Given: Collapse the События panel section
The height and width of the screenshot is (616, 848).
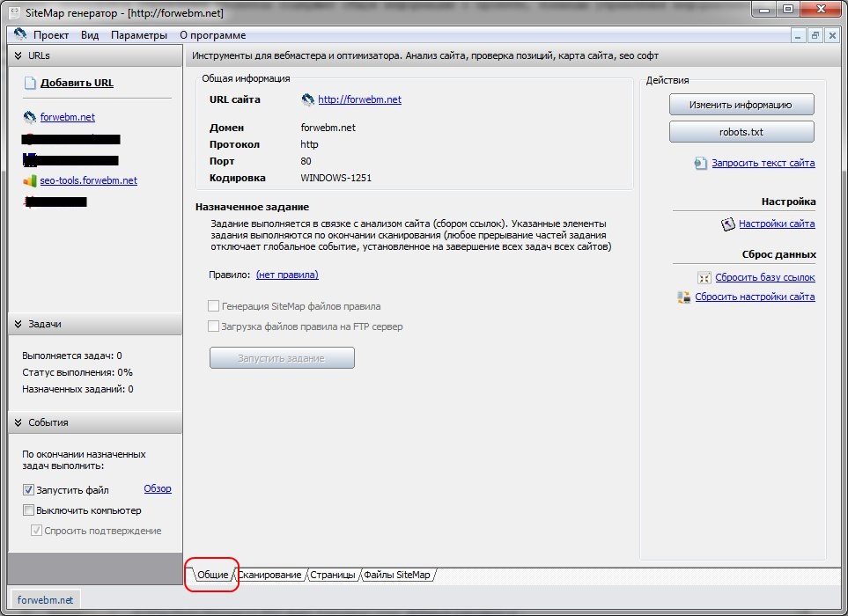Looking at the screenshot, I should [18, 422].
